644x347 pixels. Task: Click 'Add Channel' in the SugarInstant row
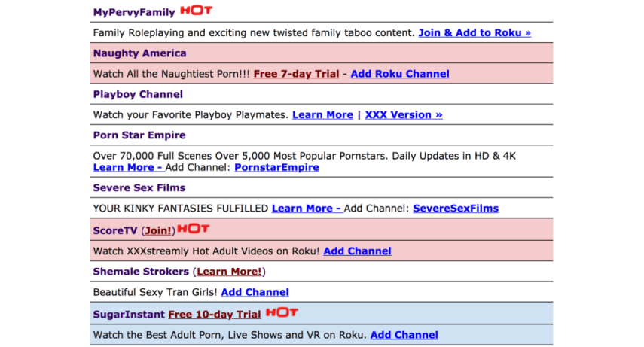point(404,335)
